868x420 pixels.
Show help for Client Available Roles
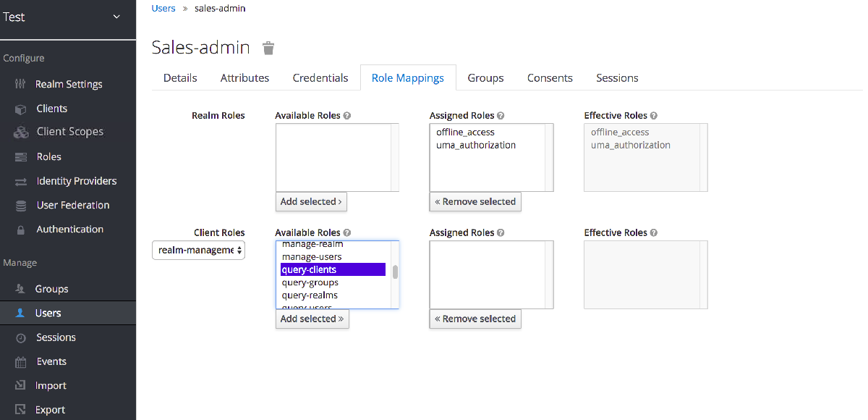click(347, 233)
